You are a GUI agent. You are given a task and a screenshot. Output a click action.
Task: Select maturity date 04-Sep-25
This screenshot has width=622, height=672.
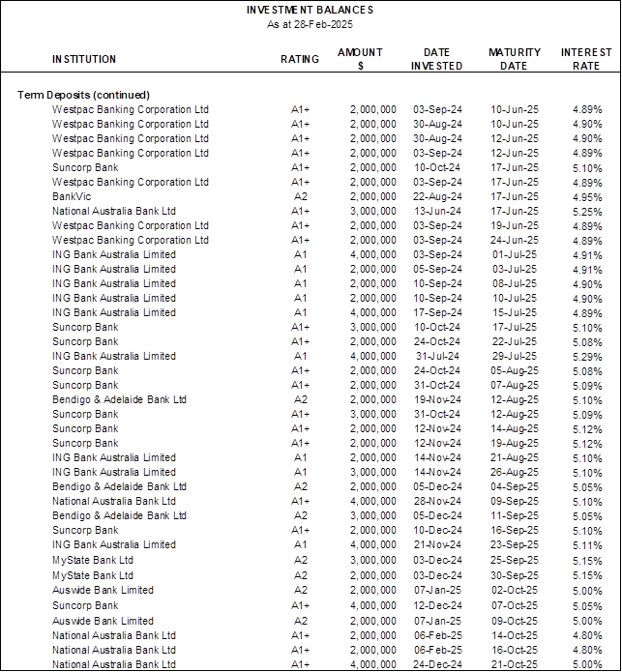pos(515,487)
